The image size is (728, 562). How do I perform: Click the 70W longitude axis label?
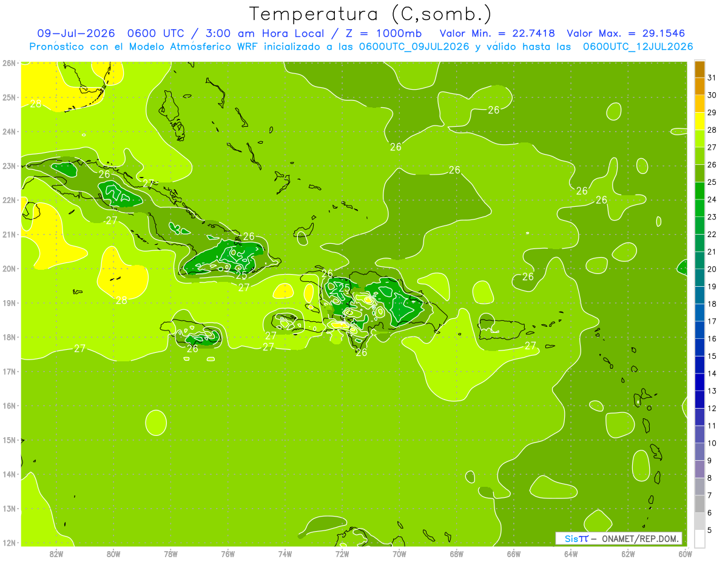click(x=399, y=554)
